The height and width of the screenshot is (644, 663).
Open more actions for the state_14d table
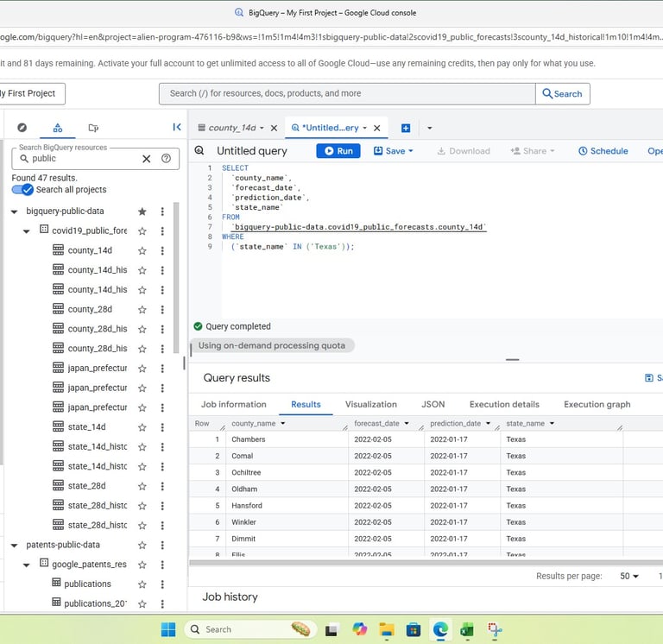162,427
